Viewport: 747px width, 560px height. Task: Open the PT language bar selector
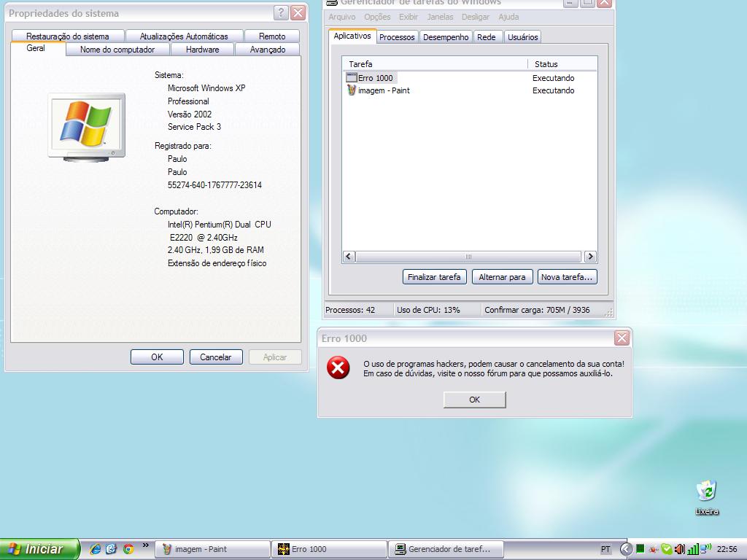coord(605,549)
